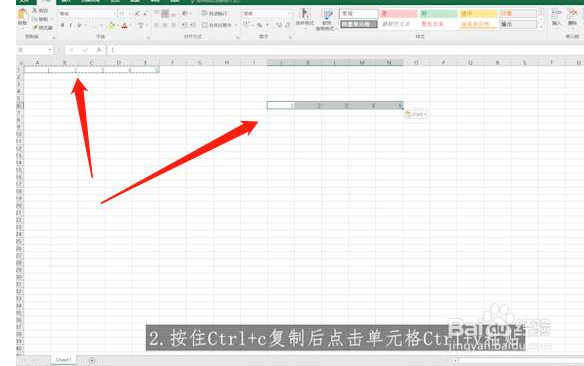The height and width of the screenshot is (366, 584).
Task: Apply the 常规 (Normal) cell style
Action: pos(359,13)
